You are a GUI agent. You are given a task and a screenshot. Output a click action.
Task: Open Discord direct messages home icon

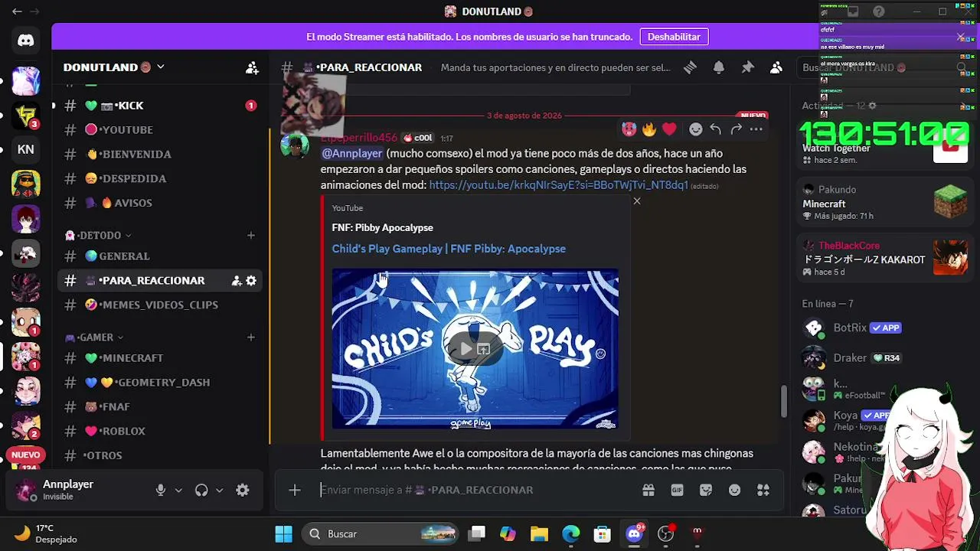pos(26,41)
